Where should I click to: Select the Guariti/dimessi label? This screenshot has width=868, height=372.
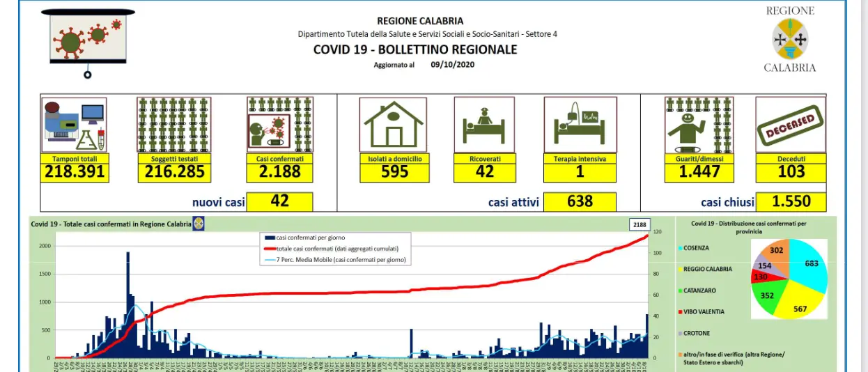[x=699, y=158]
